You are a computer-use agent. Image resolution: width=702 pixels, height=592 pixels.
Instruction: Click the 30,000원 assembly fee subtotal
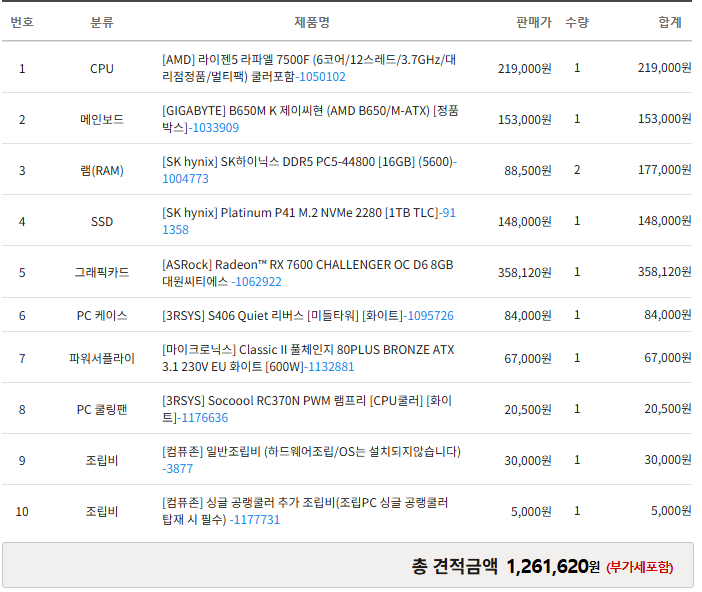tap(668, 460)
